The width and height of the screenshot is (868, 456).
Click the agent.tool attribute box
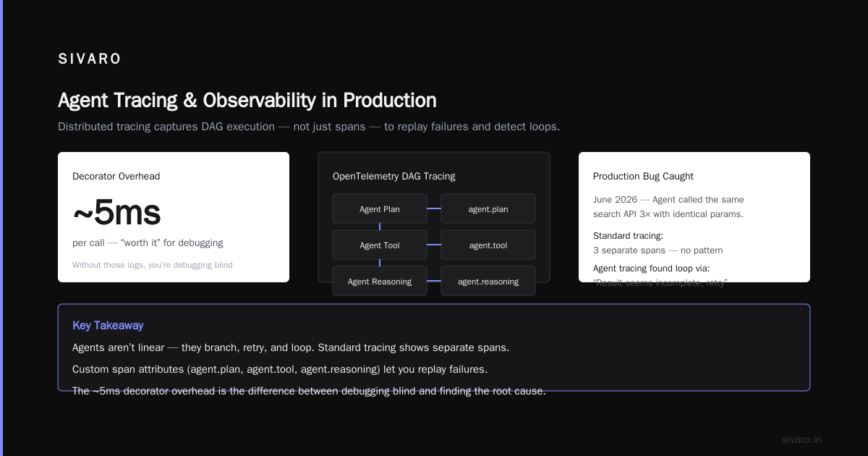click(x=488, y=245)
